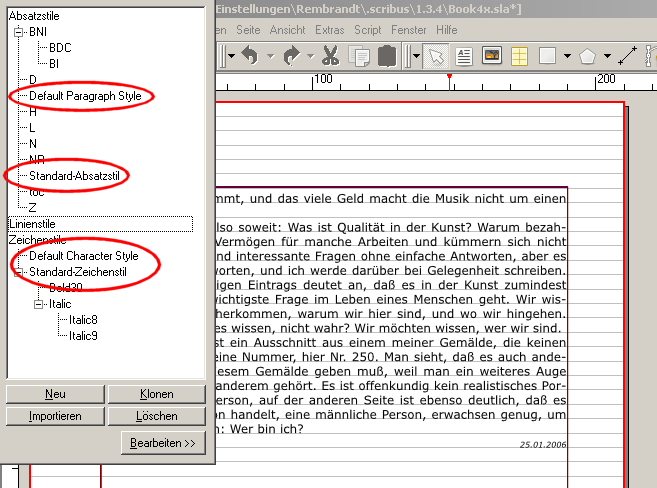Click the Importieren button
The height and width of the screenshot is (488, 657).
[54, 415]
